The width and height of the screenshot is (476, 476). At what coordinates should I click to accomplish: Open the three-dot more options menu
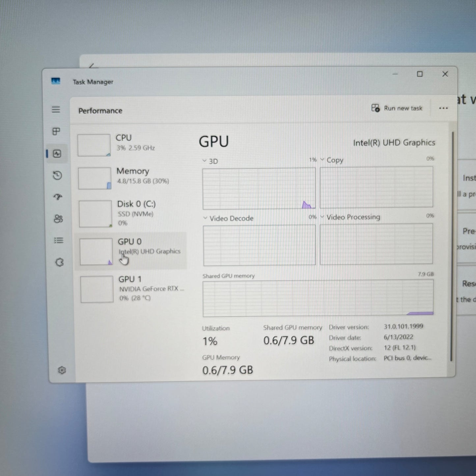(443, 108)
